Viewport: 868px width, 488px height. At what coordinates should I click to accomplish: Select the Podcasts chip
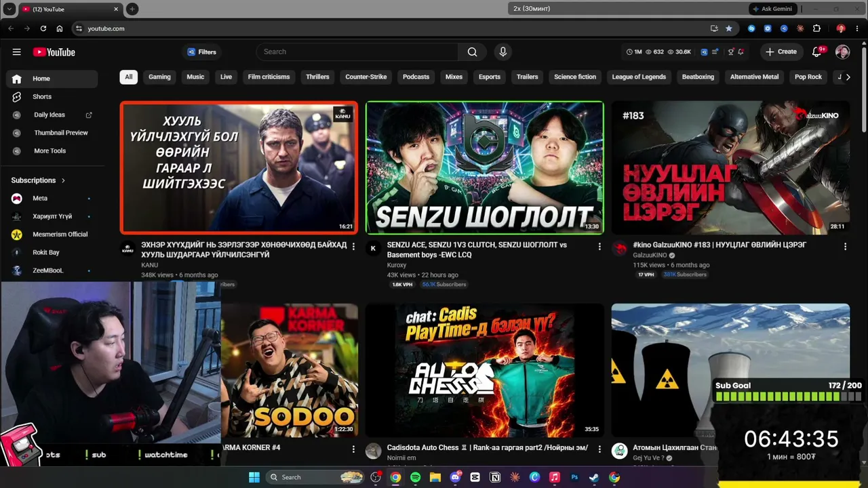point(416,77)
